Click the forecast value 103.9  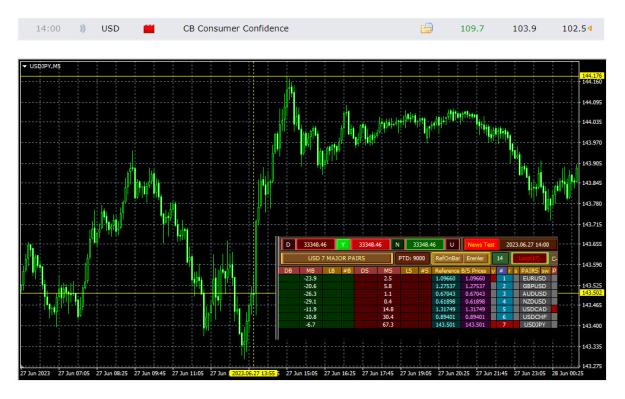point(524,29)
